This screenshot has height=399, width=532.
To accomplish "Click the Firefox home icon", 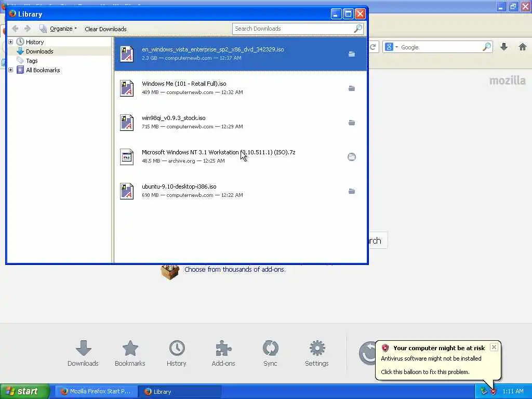I will [523, 47].
